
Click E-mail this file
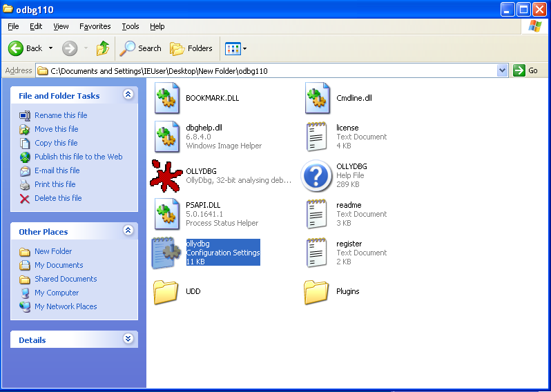point(57,170)
